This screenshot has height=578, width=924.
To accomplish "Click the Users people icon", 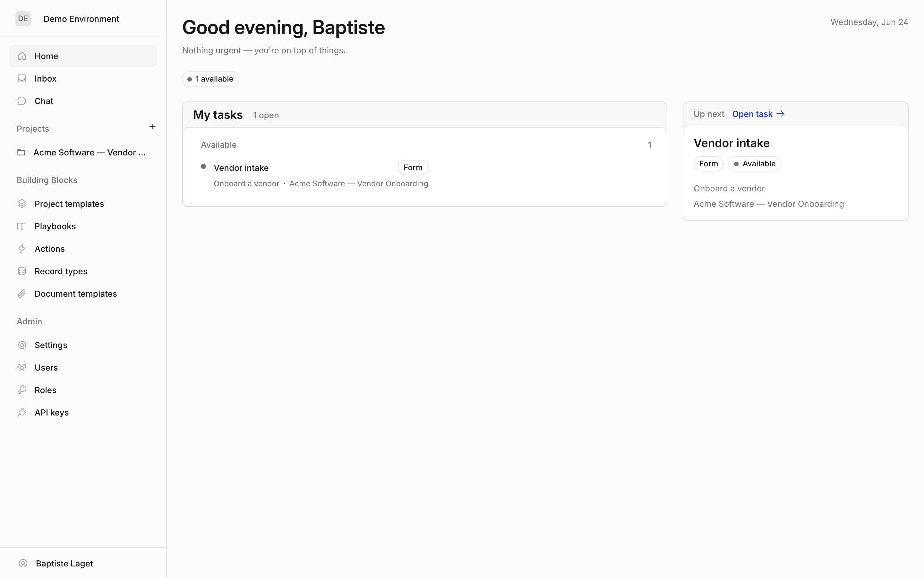I will (22, 367).
